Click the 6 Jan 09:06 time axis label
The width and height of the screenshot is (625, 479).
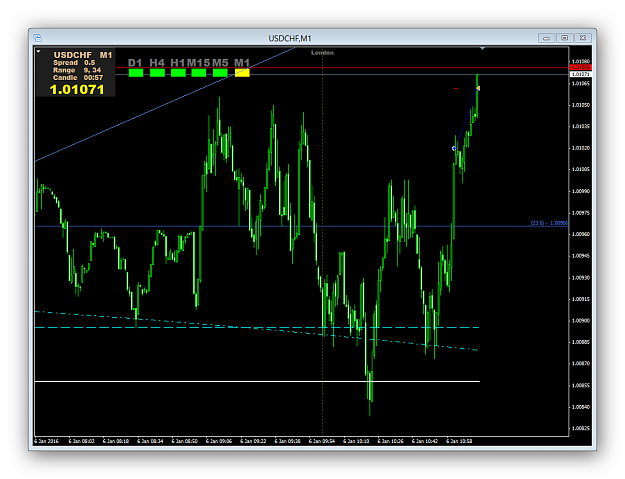coord(219,441)
